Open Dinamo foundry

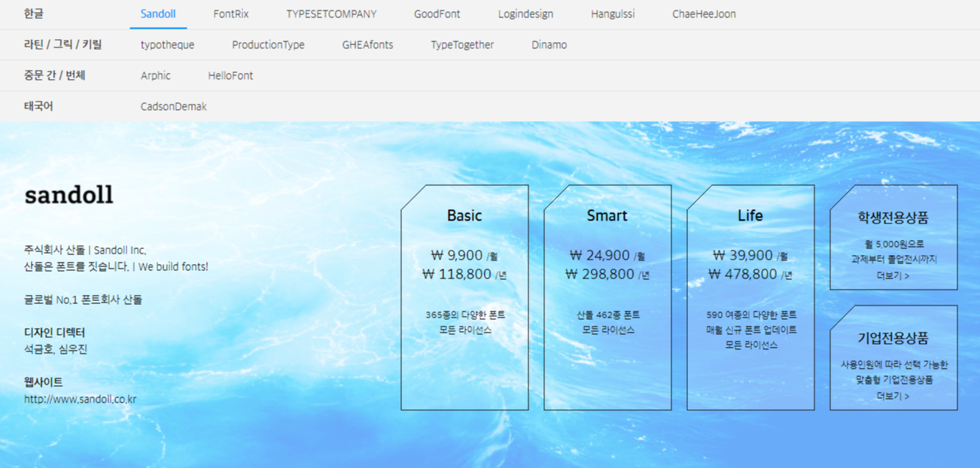coord(549,45)
